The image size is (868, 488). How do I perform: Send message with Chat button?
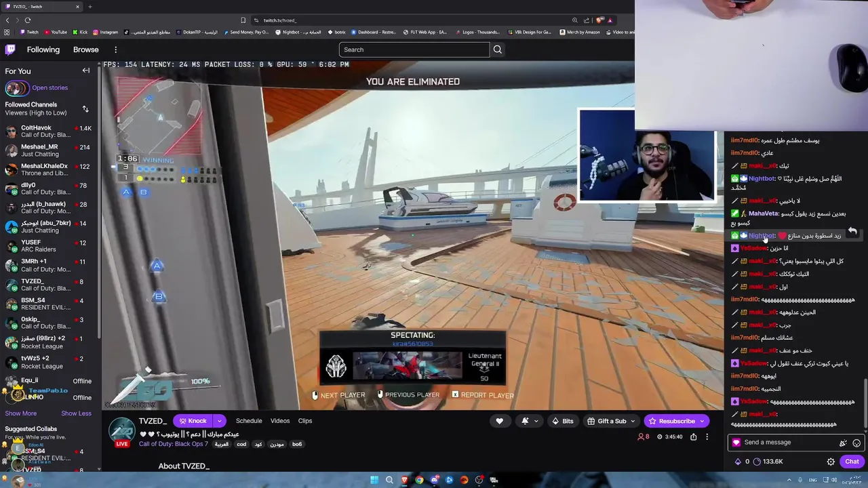(852, 462)
